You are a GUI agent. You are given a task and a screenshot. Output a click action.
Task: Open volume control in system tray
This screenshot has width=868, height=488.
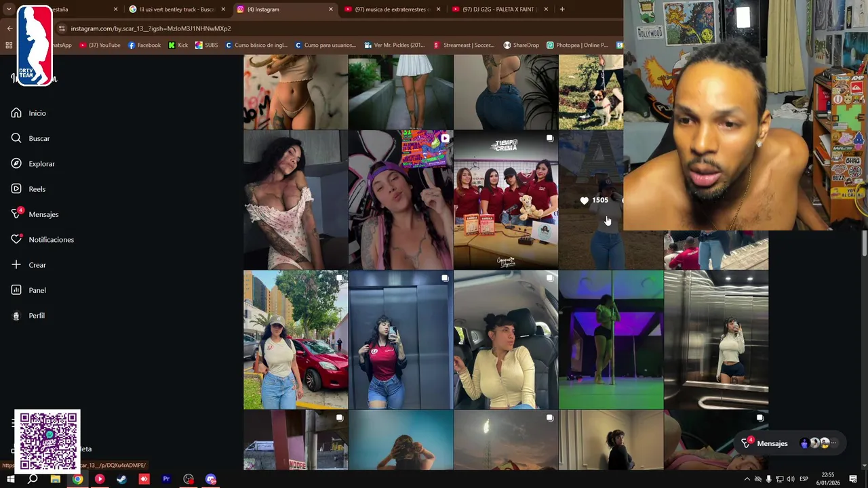[791, 479]
